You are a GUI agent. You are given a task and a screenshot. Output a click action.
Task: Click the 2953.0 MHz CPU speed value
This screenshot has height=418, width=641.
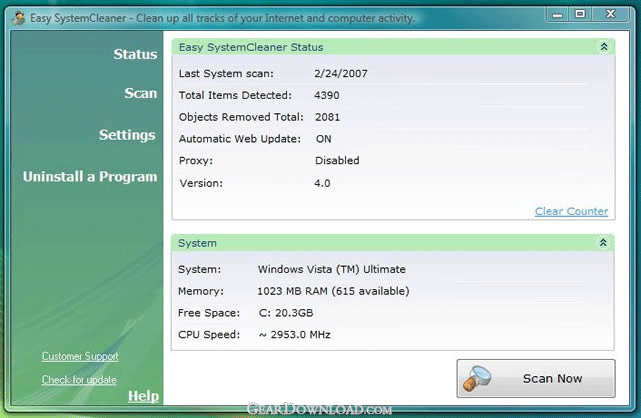pos(295,335)
